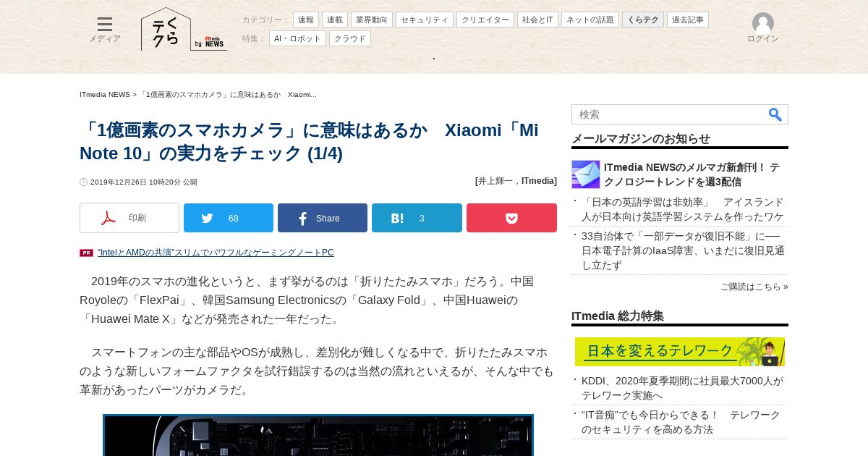Click the publication clock icon
Image resolution: width=868 pixels, height=456 pixels.
click(83, 182)
